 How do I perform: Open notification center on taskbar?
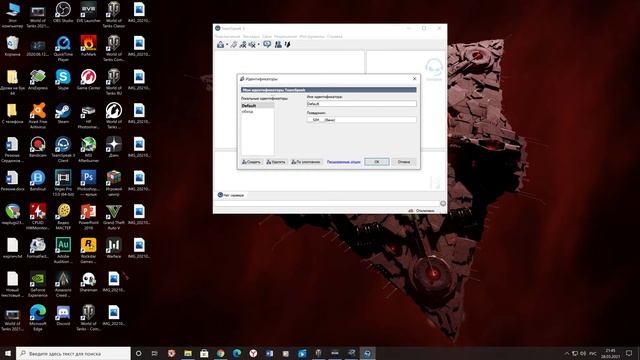tap(629, 353)
